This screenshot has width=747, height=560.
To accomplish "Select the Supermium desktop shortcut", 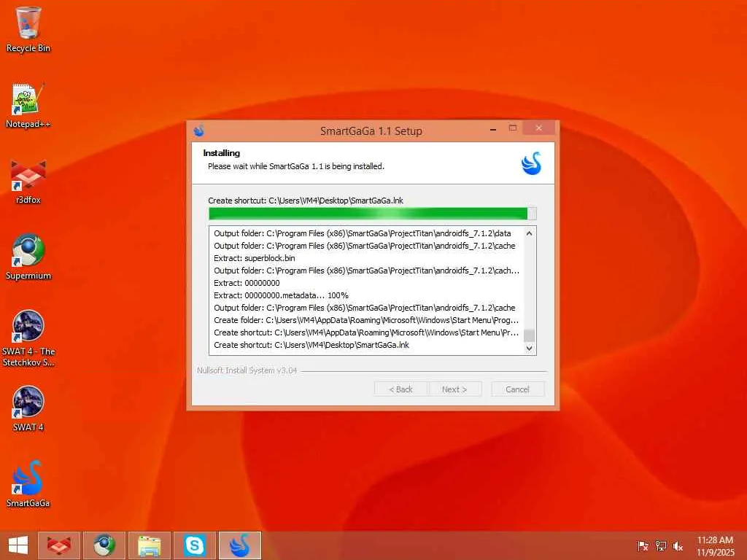I will point(28,257).
